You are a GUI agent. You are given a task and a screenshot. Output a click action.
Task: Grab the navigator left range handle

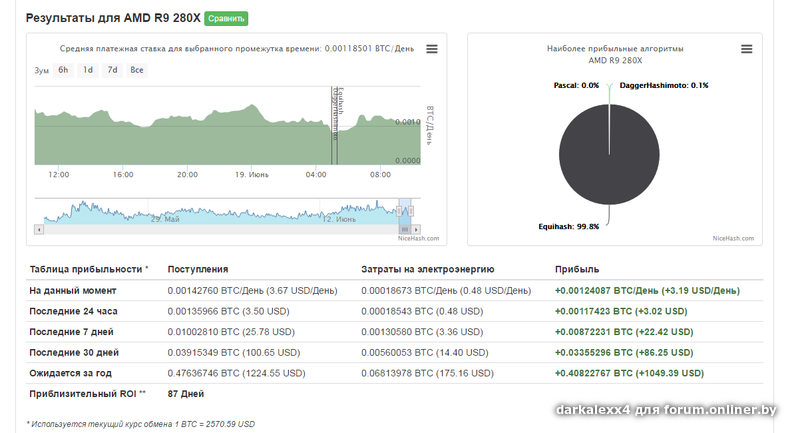[x=399, y=210]
